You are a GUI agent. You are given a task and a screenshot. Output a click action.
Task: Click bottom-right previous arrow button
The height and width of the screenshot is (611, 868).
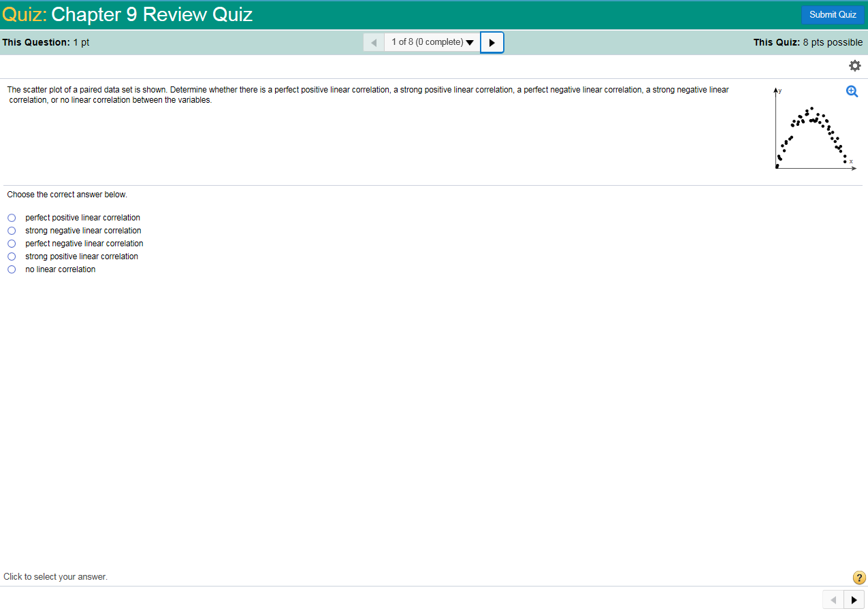833,599
